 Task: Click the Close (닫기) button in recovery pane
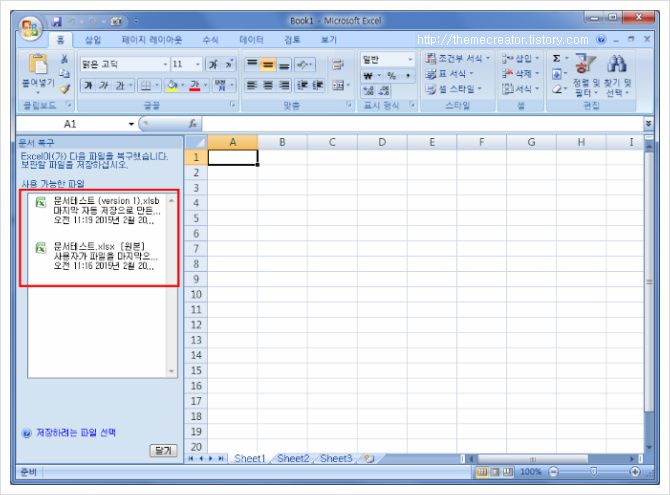point(163,451)
